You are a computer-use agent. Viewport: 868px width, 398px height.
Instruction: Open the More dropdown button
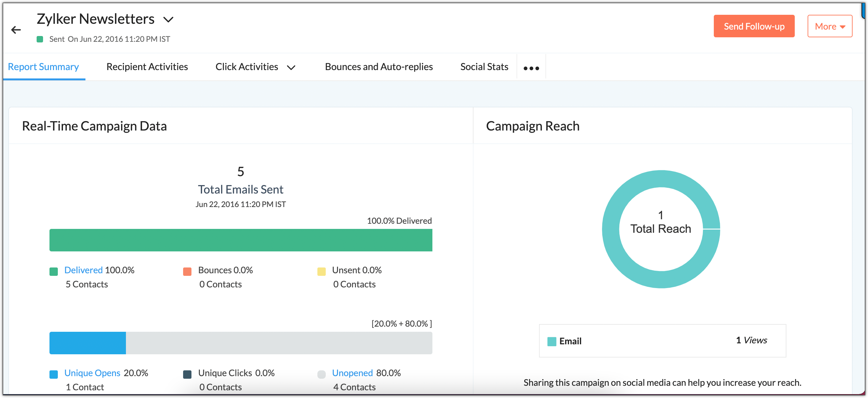(829, 26)
